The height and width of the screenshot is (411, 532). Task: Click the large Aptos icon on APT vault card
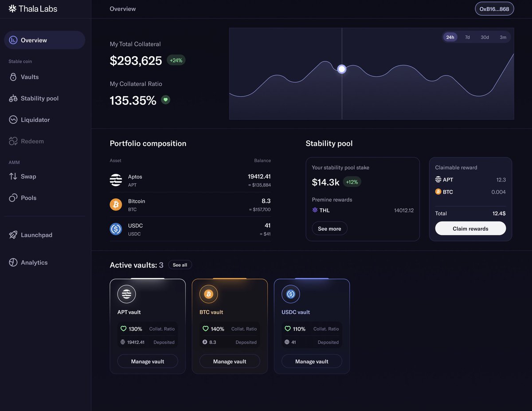click(x=126, y=294)
